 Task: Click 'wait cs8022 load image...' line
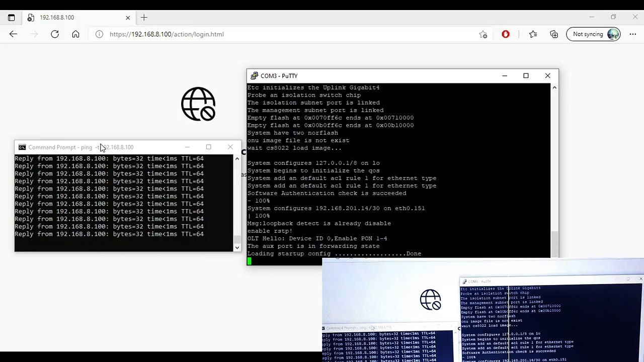[294, 148]
